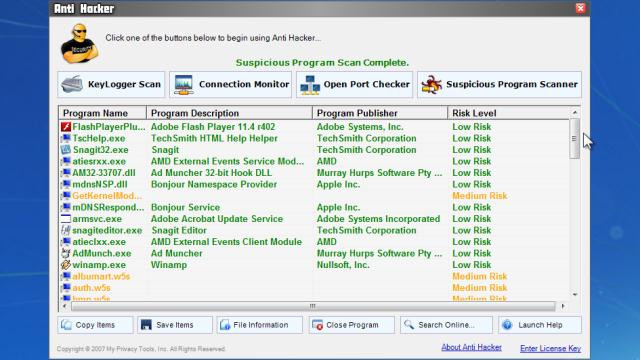The image size is (640, 360).
Task: Click the icon beside atieclxx.exe
Action: (x=66, y=242)
